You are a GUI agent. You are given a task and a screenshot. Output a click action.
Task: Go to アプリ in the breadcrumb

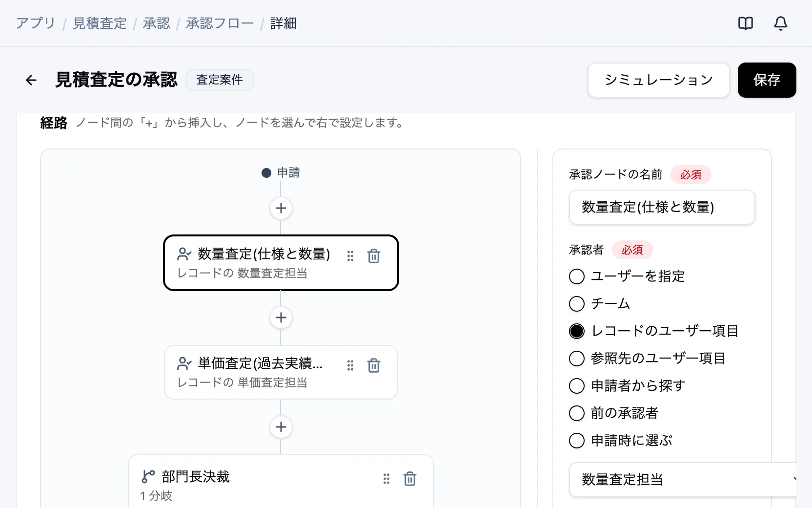(36, 23)
